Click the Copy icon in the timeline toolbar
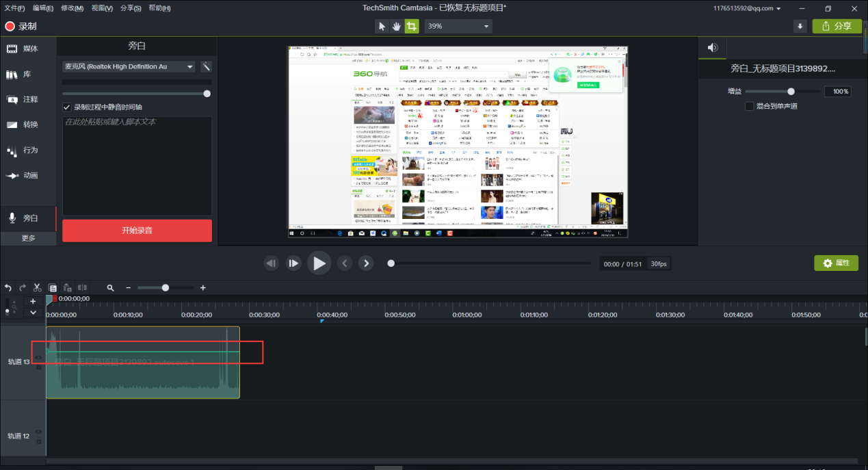This screenshot has height=470, width=868. [53, 287]
